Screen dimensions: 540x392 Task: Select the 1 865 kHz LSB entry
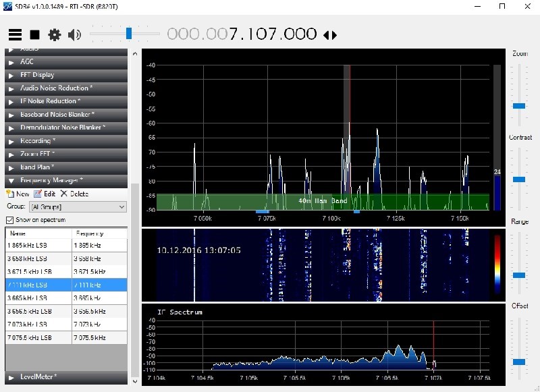click(x=66, y=246)
